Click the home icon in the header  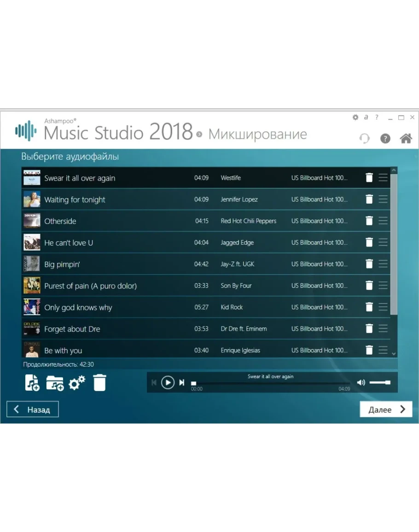406,139
